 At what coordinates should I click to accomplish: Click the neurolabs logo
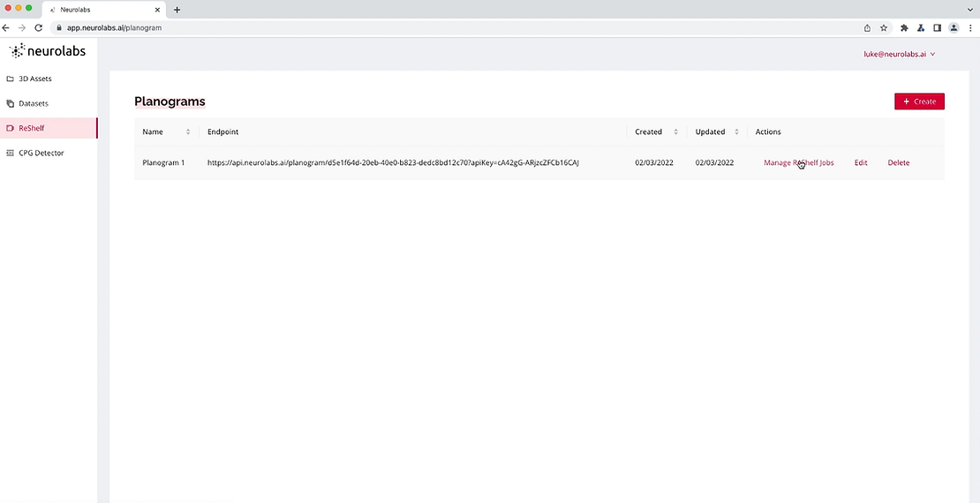[x=48, y=51]
